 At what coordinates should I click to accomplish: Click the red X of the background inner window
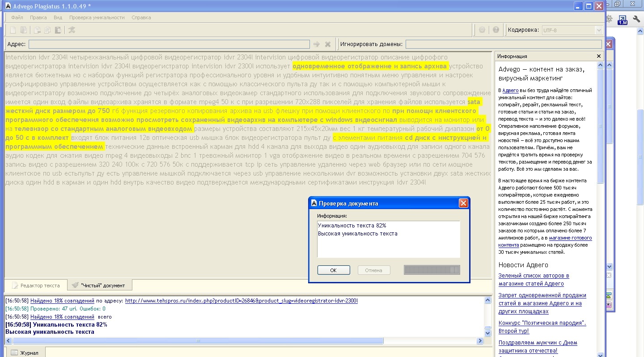point(609,44)
